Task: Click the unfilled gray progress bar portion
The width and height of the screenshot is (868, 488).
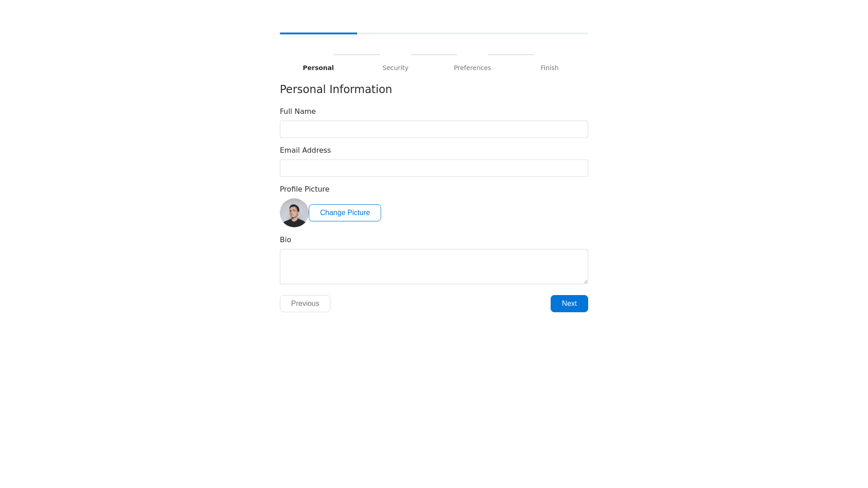Action: [472, 33]
